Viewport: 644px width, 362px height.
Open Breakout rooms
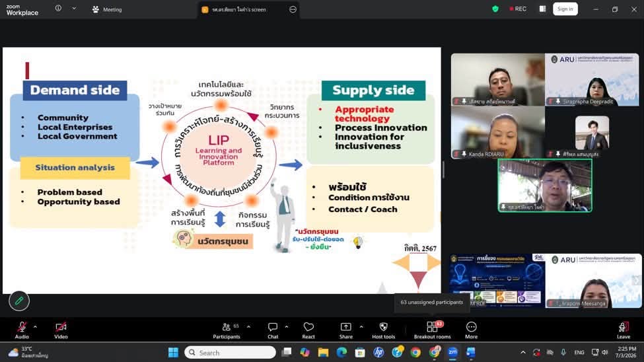(432, 330)
